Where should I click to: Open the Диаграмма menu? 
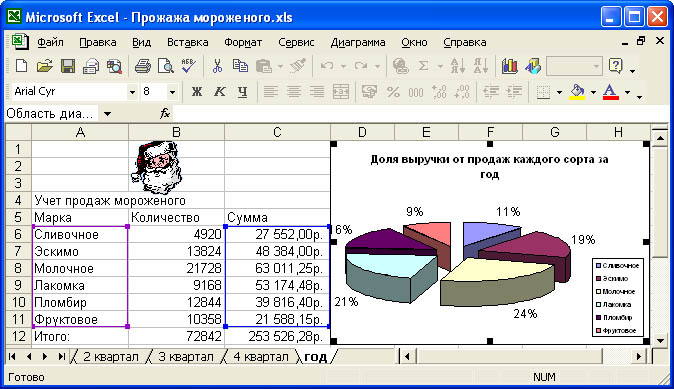tap(358, 43)
